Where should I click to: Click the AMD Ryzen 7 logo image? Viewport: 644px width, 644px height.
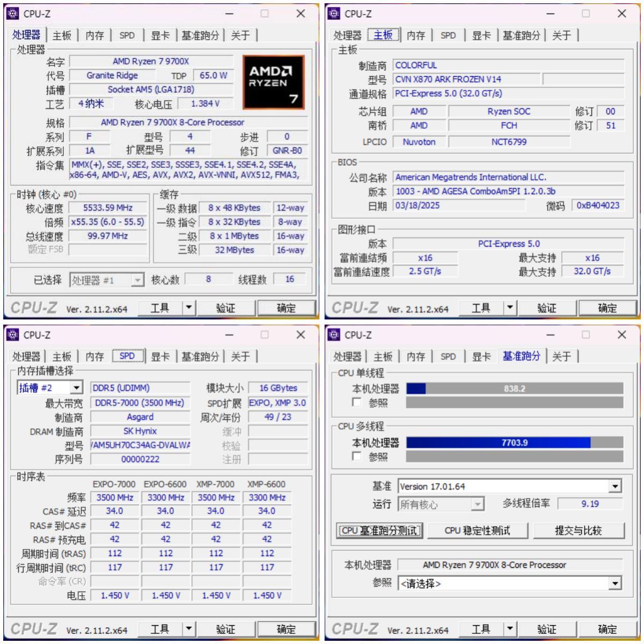click(273, 82)
